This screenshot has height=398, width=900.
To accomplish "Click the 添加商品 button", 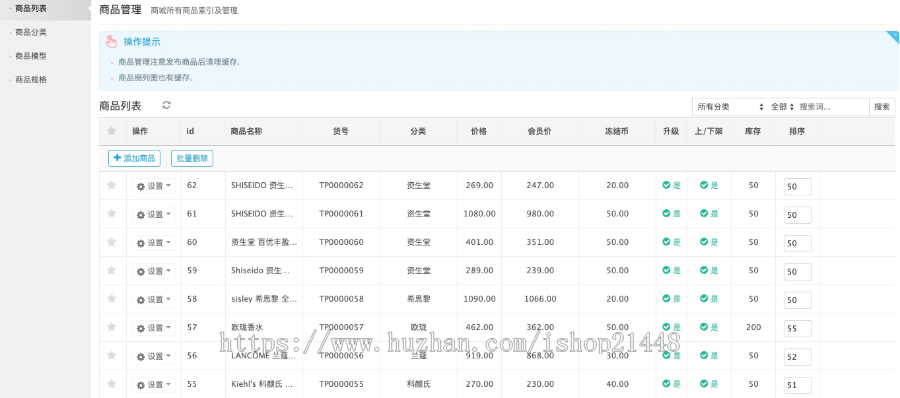I will click(x=134, y=159).
